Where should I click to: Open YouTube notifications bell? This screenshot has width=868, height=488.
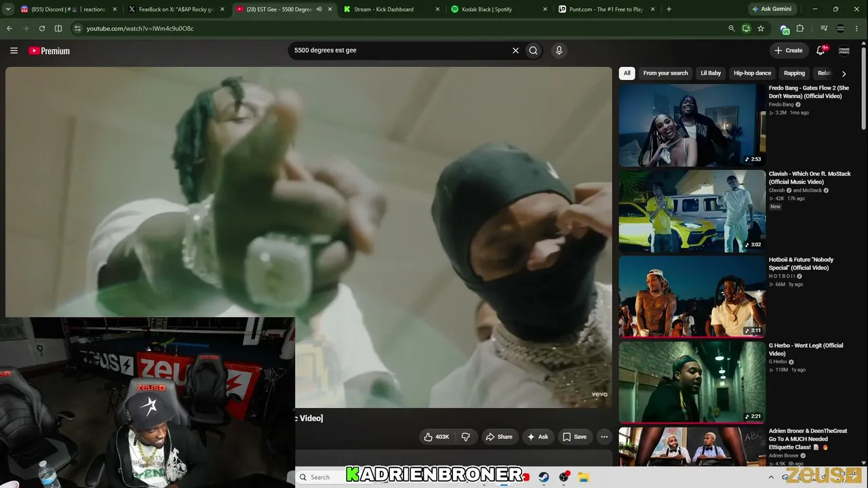(x=821, y=50)
